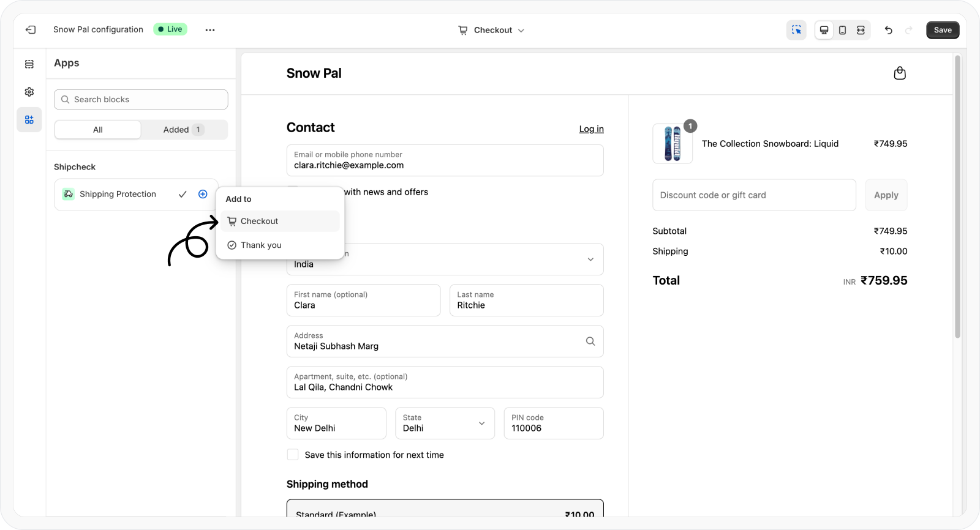Click the Shipping method heading
Viewport: 980px width, 530px height.
327,484
